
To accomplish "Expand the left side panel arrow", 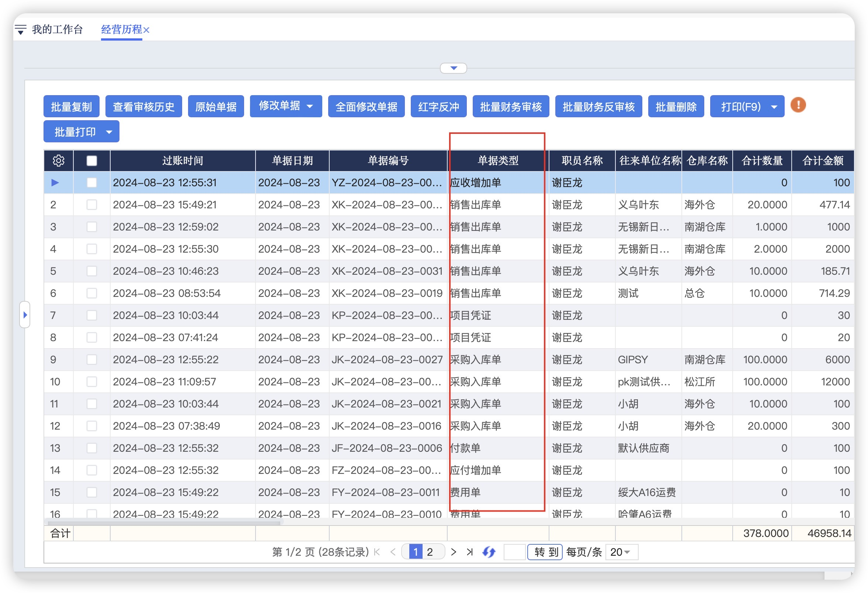I will [25, 315].
